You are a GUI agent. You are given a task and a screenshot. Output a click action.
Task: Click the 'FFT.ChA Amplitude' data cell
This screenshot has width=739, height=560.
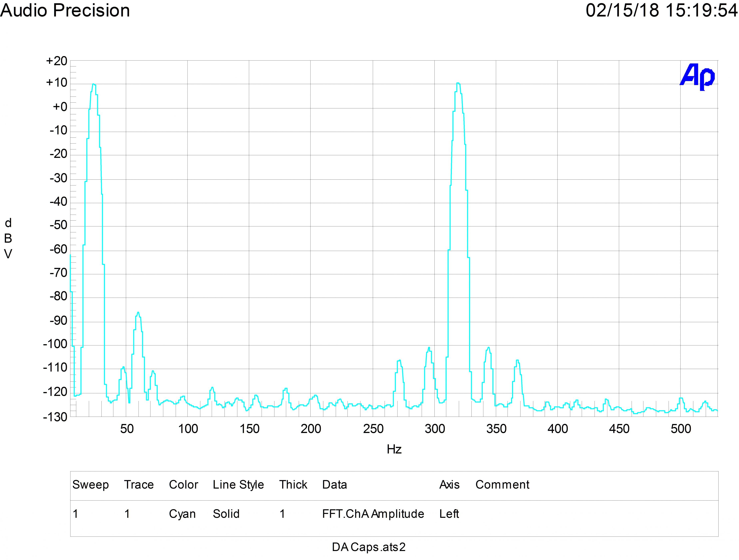pyautogui.click(x=373, y=514)
